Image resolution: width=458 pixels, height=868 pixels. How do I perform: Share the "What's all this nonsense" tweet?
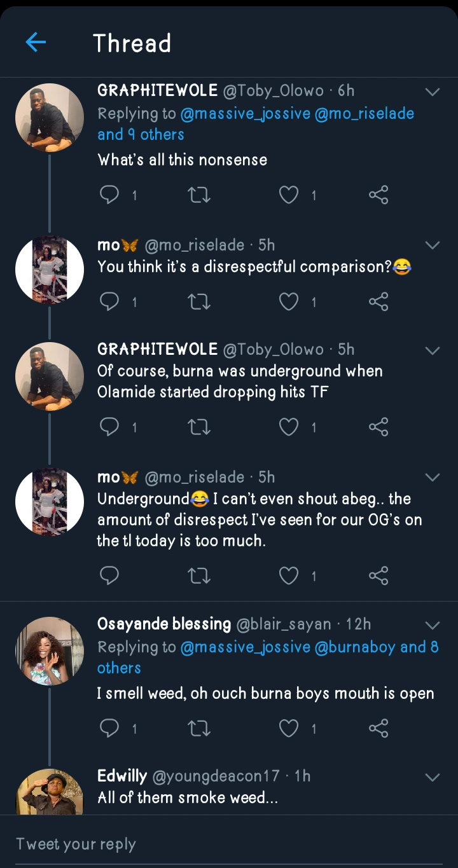[x=378, y=195]
